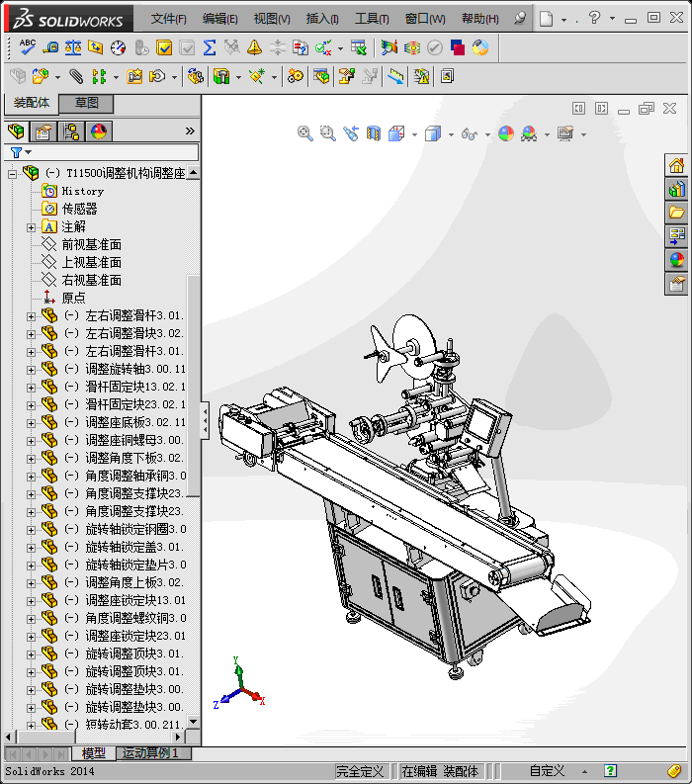Open Design Library task pane icon
The width and height of the screenshot is (692, 784).
[x=676, y=189]
